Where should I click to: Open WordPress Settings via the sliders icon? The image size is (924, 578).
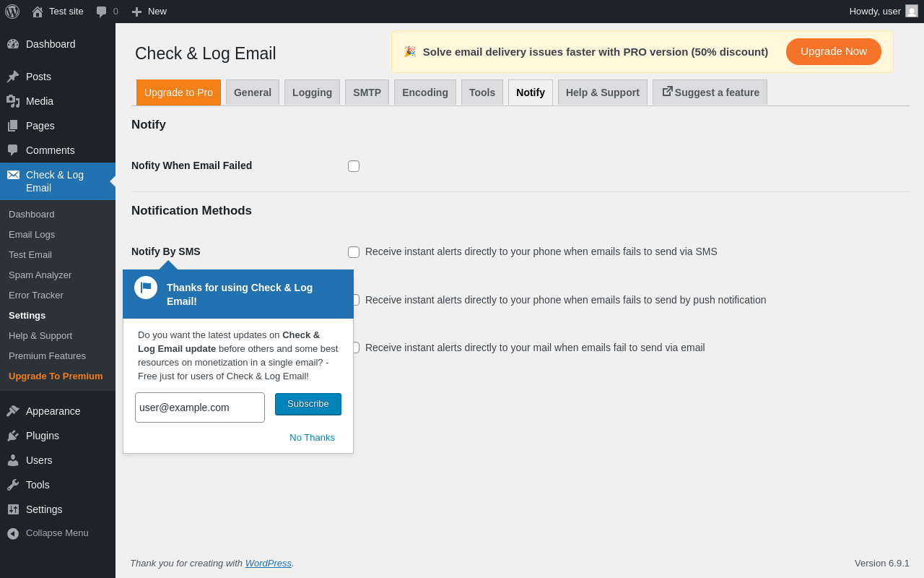point(13,509)
